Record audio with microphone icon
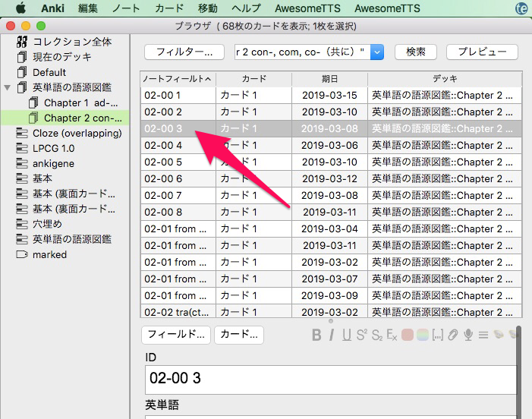 click(468, 336)
